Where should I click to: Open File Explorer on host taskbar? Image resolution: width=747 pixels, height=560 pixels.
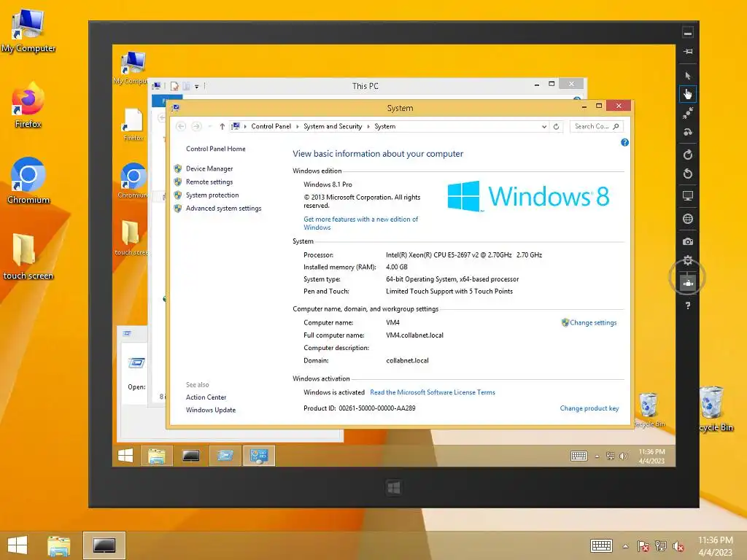coord(59,545)
